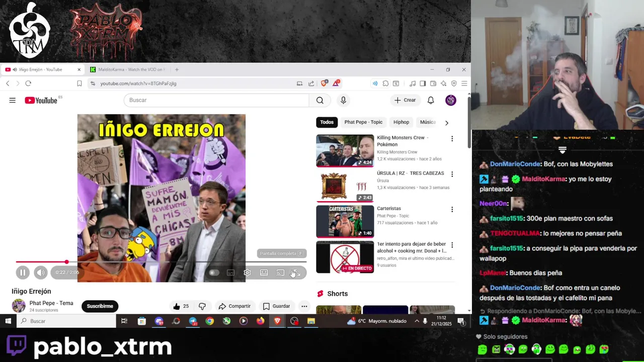Share this page from the address bar

[311, 83]
